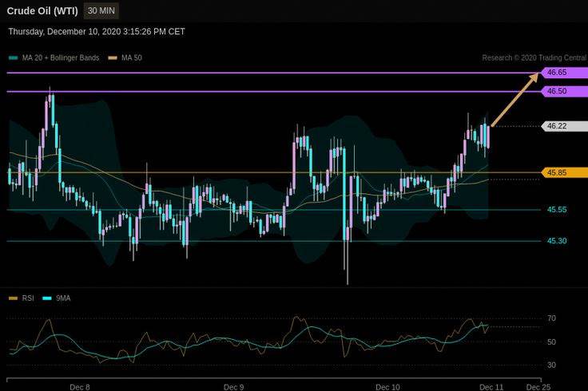The image size is (588, 391).
Task: Click the RSI 70 axis value
Action: pyautogui.click(x=551, y=318)
